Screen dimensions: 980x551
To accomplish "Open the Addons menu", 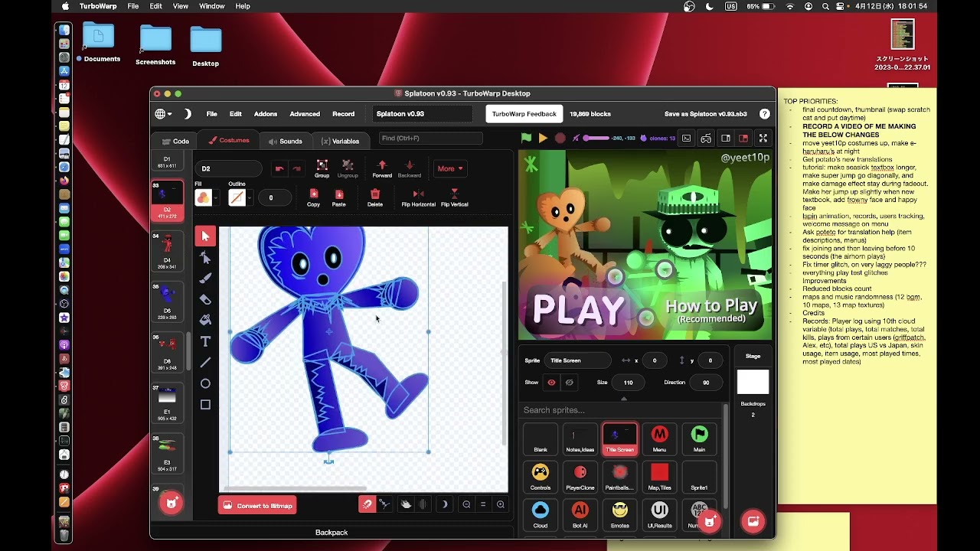I will click(266, 114).
